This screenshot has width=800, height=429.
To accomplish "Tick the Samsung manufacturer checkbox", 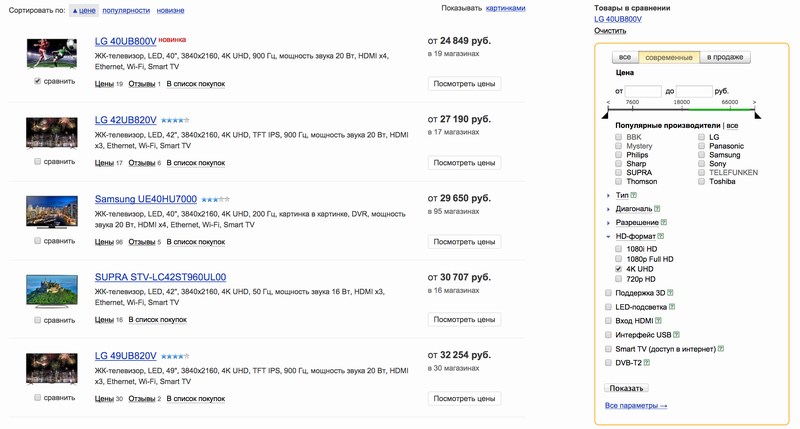I will coord(702,155).
